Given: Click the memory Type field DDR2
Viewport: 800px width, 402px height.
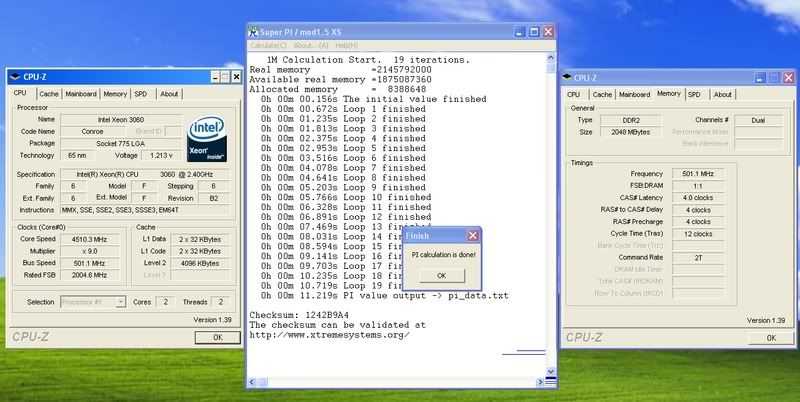Looking at the screenshot, I should (631, 120).
